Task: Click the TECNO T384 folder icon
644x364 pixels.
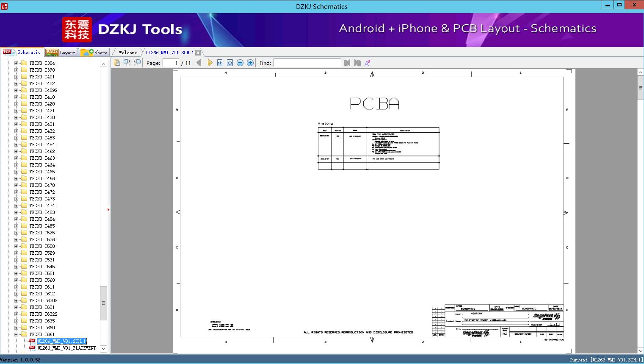Action: pyautogui.click(x=24, y=63)
